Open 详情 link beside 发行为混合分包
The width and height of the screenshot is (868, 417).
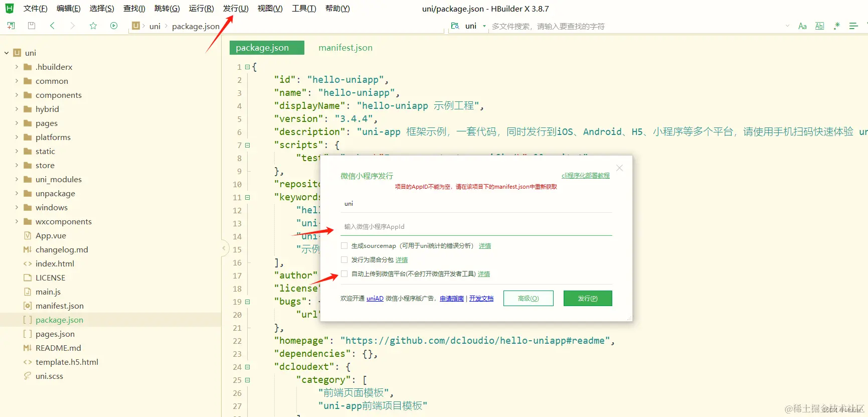pyautogui.click(x=402, y=260)
